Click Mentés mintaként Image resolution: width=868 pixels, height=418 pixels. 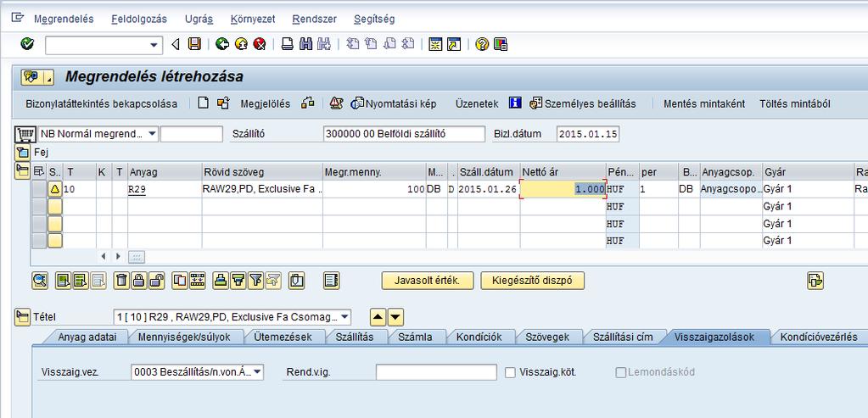tap(704, 103)
